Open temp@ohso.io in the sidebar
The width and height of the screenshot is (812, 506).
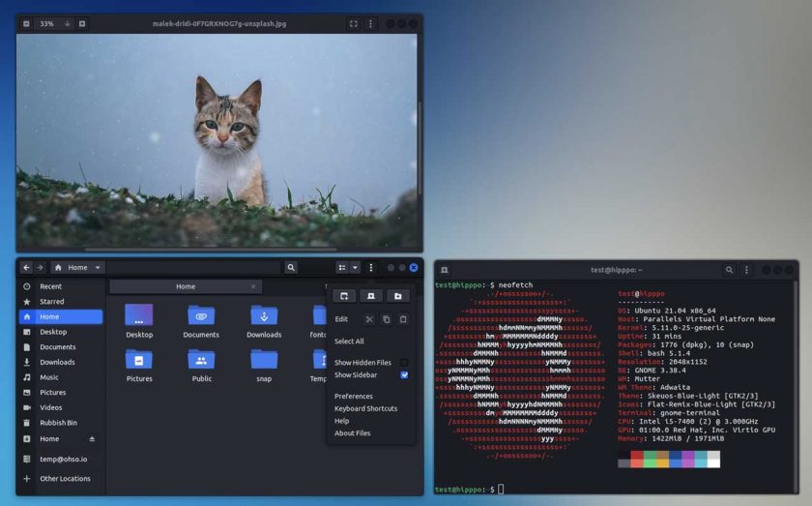pyautogui.click(x=61, y=460)
